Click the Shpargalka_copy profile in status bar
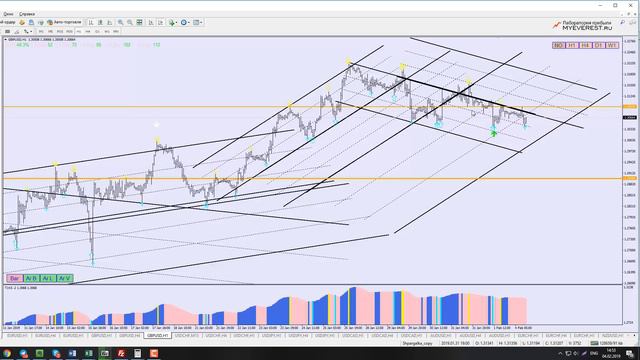Screen dimensions: 640x360 [x=417, y=343]
